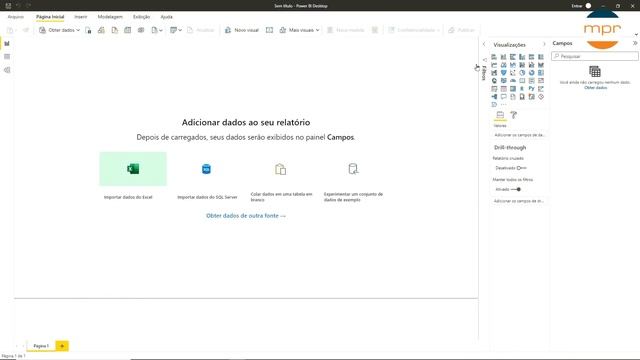Select the Gauge visual

[x=513, y=80]
